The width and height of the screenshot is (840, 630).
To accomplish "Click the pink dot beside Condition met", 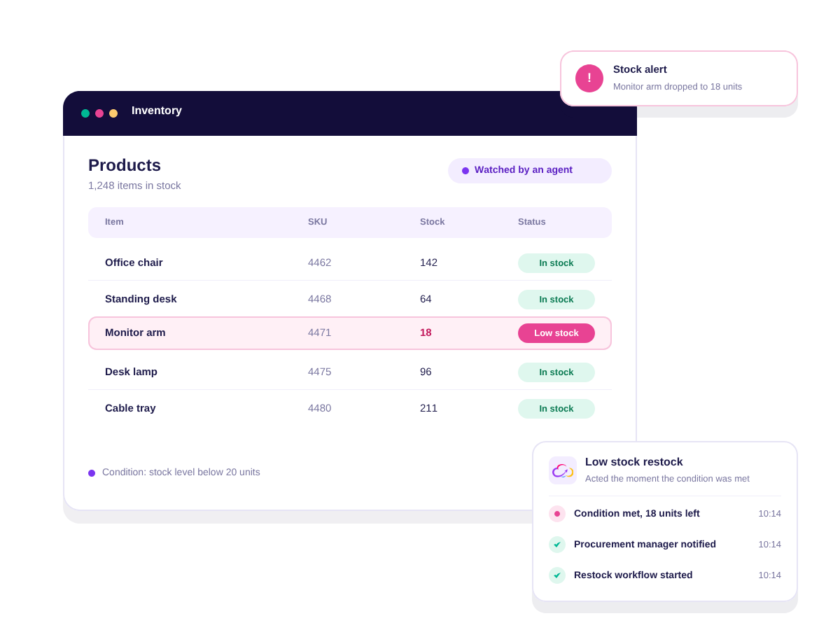I will point(557,514).
